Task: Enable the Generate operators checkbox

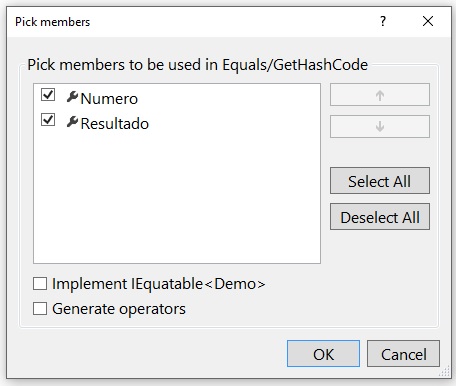Action: point(40,308)
